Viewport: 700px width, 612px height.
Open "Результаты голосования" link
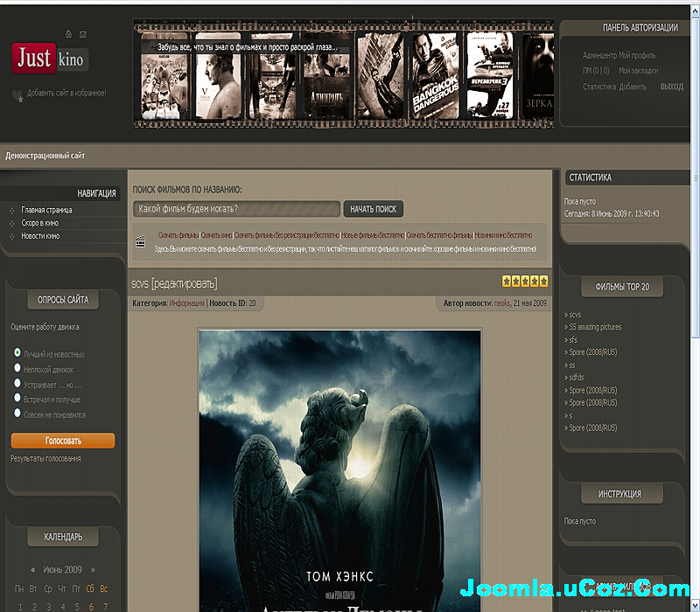[45, 458]
